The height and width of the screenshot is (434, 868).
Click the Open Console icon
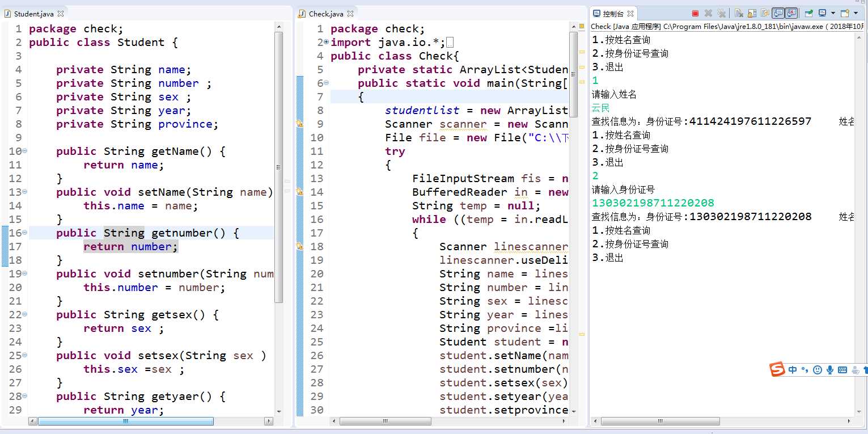point(845,13)
